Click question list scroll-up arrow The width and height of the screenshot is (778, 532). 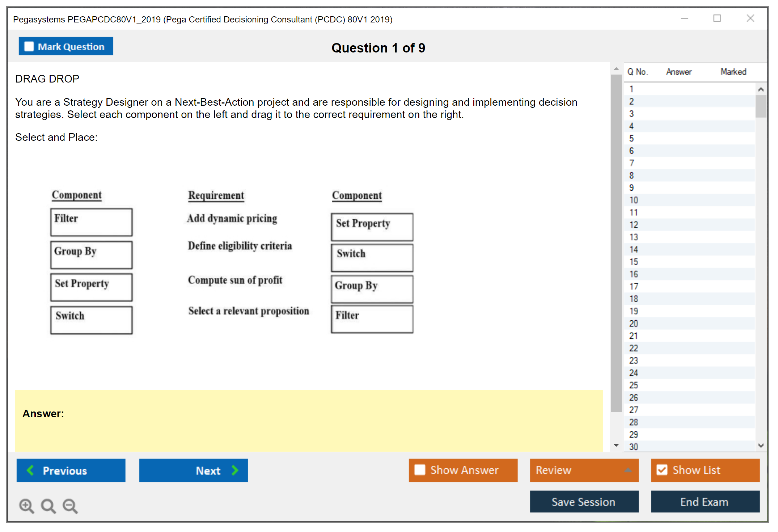click(761, 89)
